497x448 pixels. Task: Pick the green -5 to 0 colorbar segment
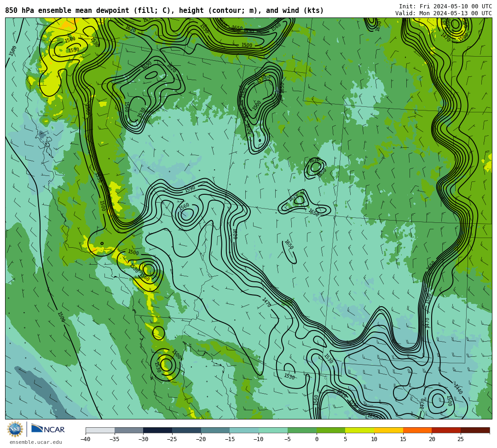(x=302, y=430)
